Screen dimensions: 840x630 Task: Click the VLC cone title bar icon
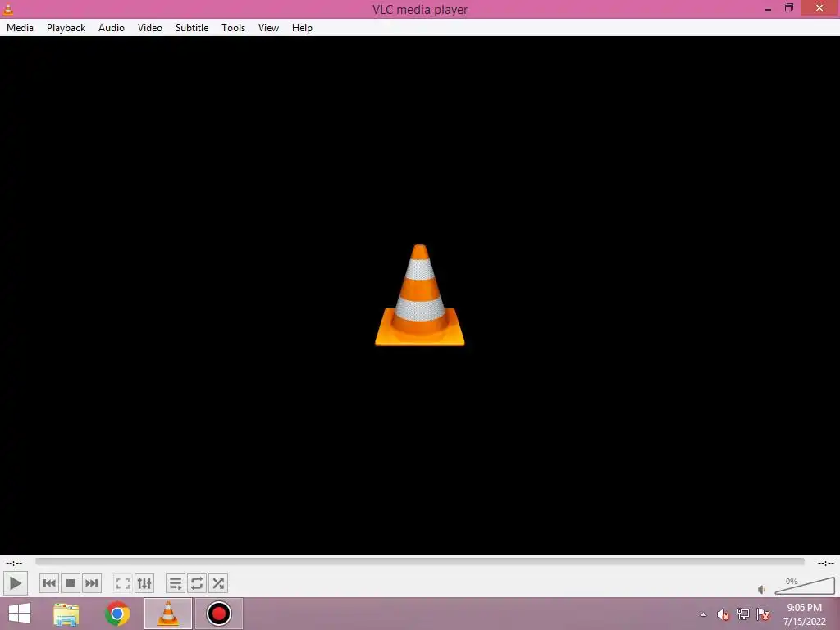pos(8,8)
